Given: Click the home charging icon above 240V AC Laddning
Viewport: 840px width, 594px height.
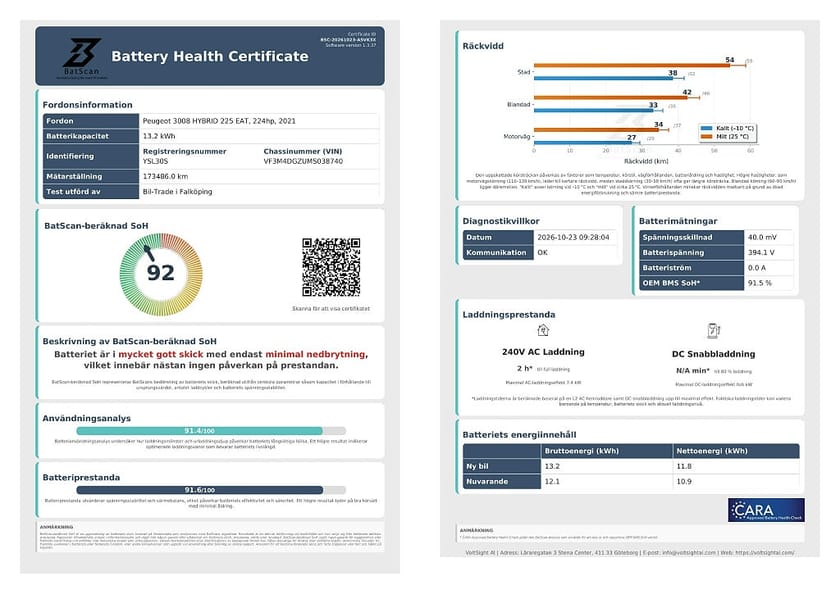Looking at the screenshot, I should click(543, 330).
